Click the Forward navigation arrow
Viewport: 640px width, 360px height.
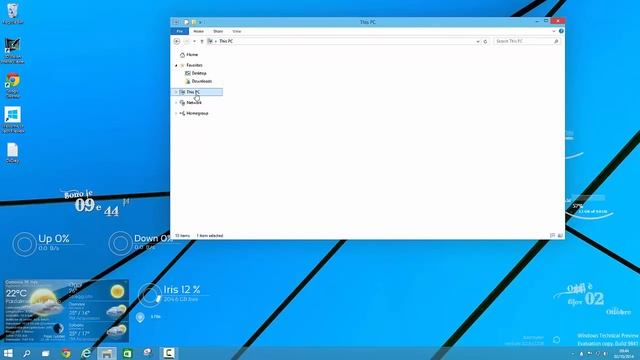[186, 41]
